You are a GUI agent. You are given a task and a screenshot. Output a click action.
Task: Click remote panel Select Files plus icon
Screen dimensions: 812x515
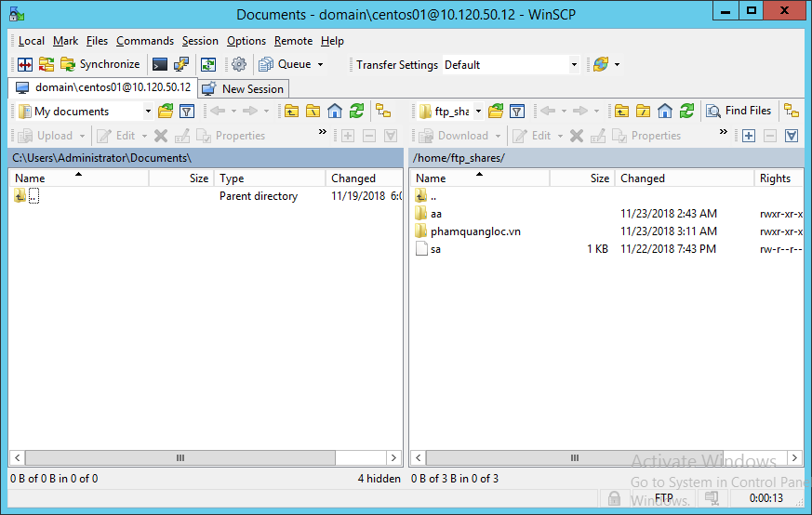tap(749, 136)
